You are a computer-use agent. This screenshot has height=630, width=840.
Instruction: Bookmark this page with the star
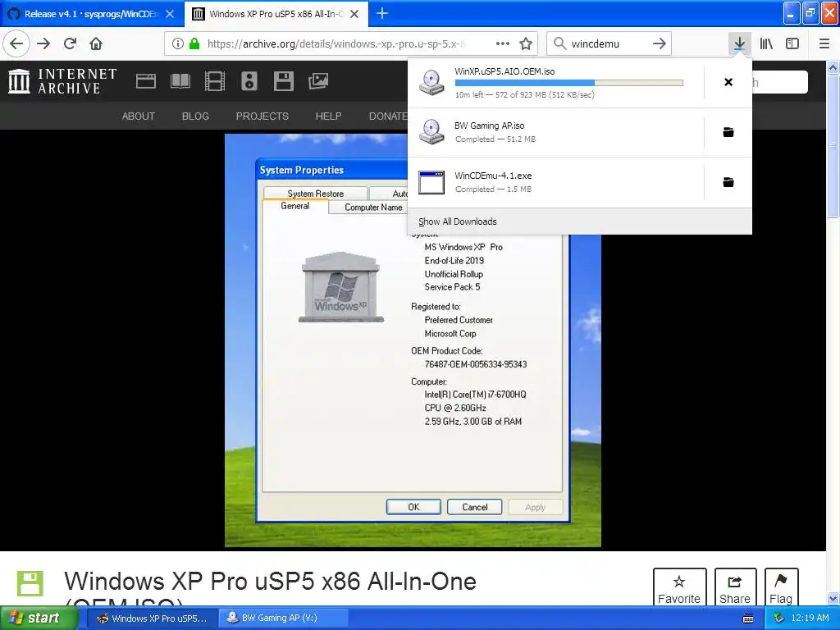pyautogui.click(x=526, y=43)
